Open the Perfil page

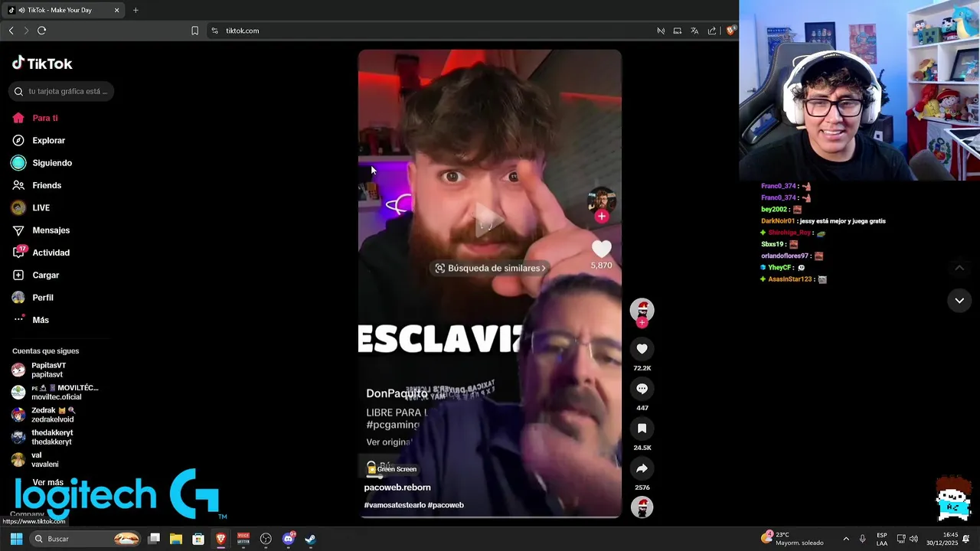32,298
